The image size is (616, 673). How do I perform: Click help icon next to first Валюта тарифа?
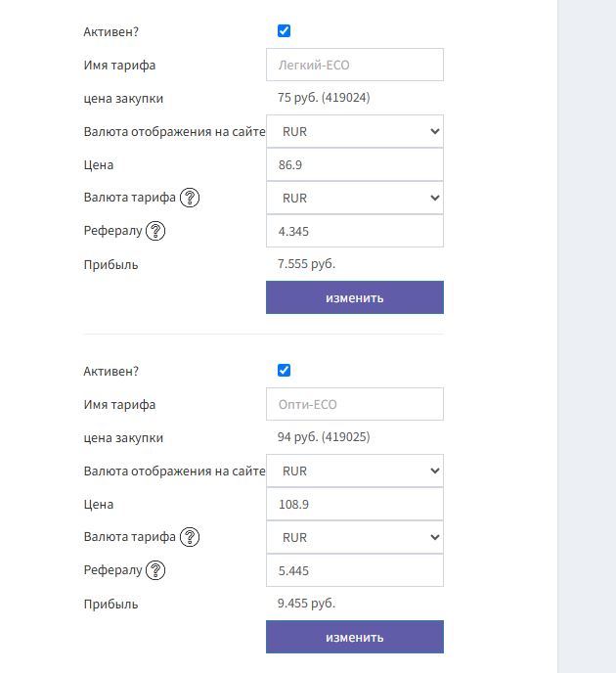[190, 198]
